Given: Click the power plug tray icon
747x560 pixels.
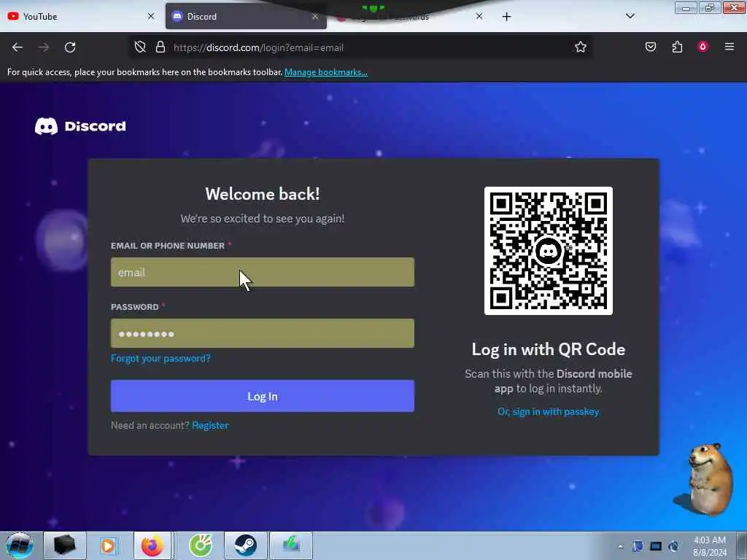Looking at the screenshot, I should click(x=673, y=546).
